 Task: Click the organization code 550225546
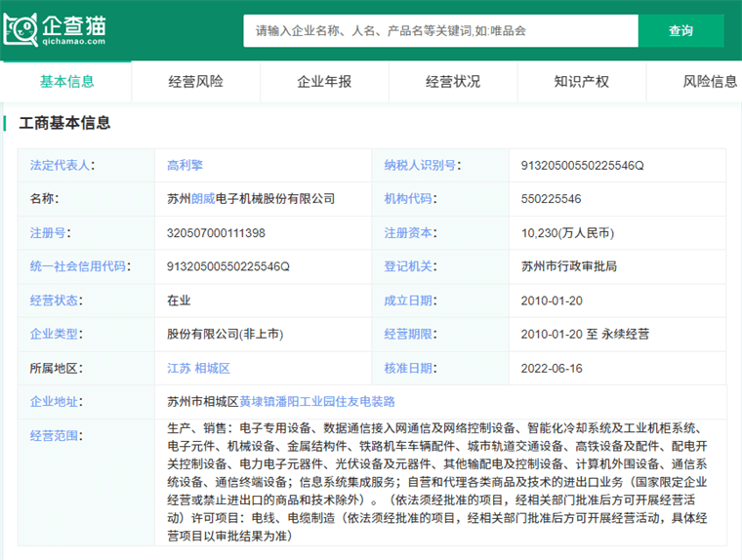551,199
